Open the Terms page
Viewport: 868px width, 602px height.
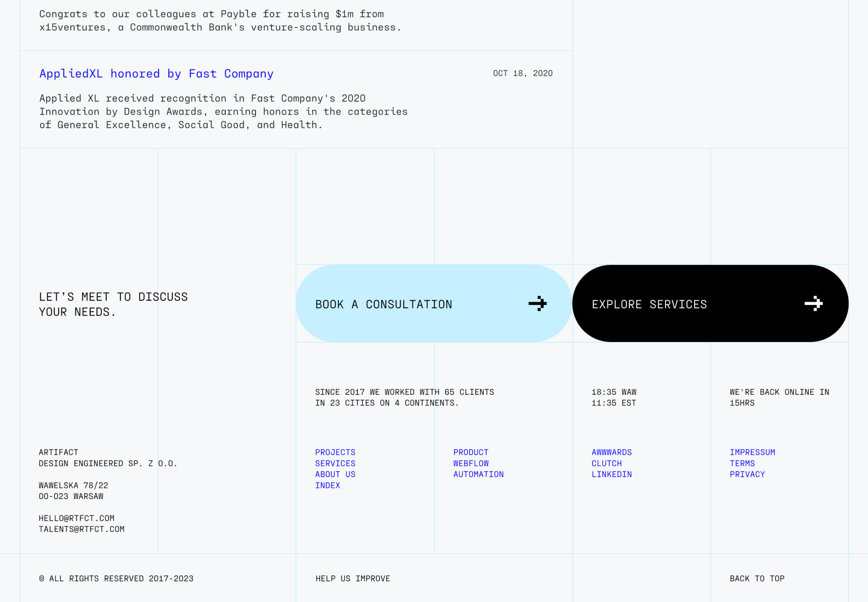[x=742, y=463]
